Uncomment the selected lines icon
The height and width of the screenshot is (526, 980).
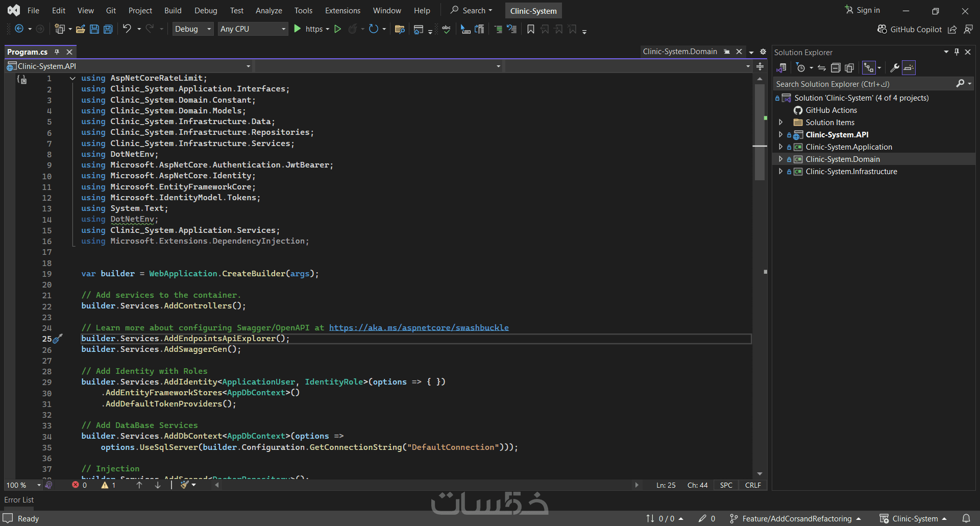click(x=512, y=29)
